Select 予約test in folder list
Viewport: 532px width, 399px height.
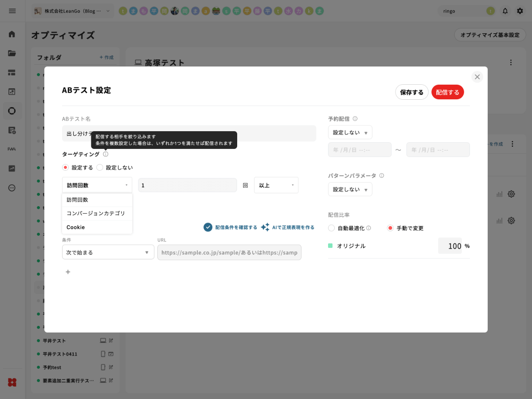click(52, 368)
